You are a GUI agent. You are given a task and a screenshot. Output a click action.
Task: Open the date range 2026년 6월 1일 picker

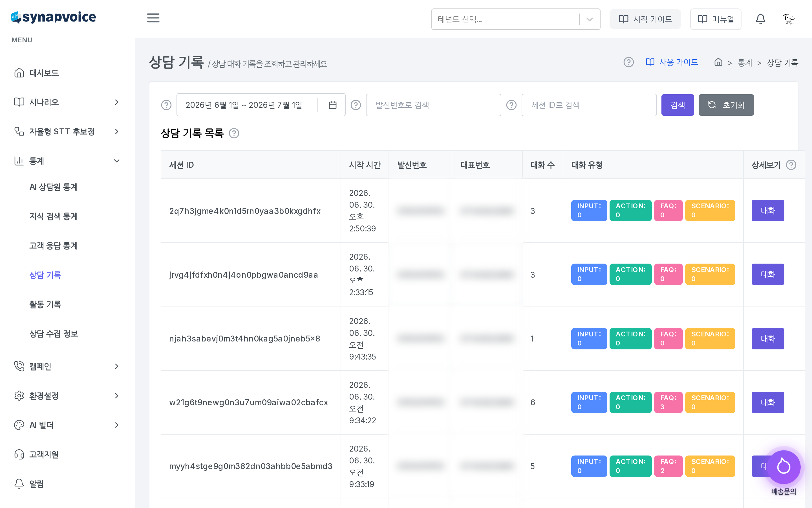[261, 105]
